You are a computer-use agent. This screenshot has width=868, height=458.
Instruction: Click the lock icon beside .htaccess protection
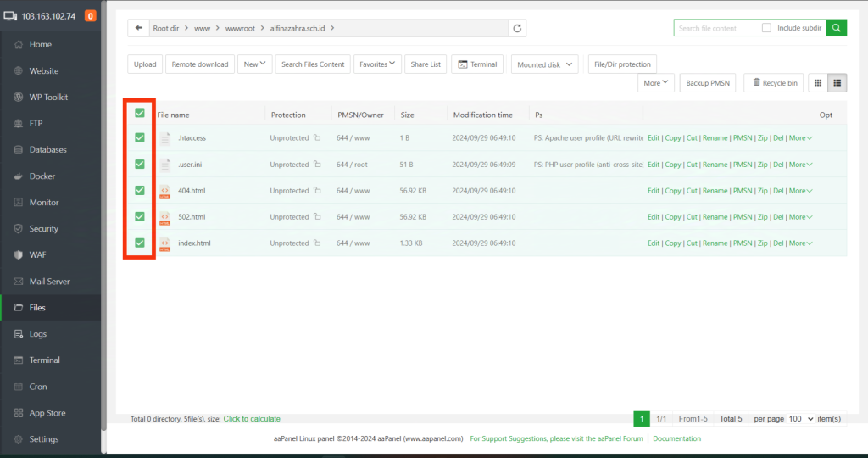[x=317, y=138]
